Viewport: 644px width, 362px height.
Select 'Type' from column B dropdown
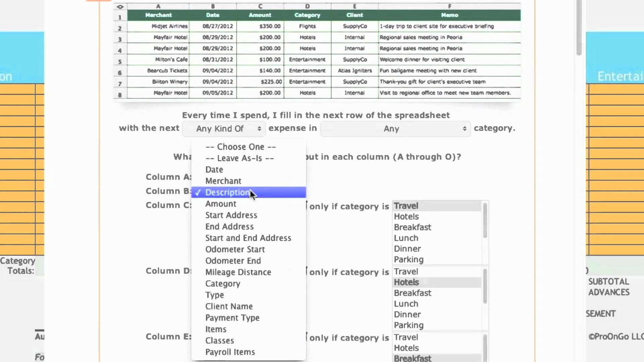(215, 294)
